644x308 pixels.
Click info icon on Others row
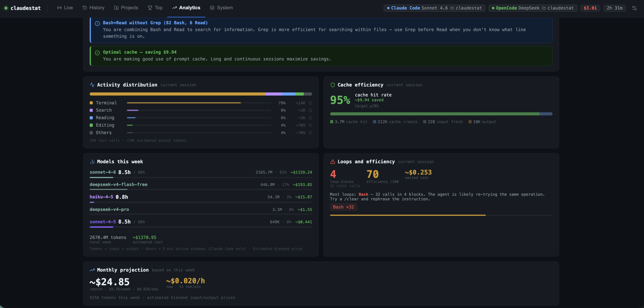point(310,133)
